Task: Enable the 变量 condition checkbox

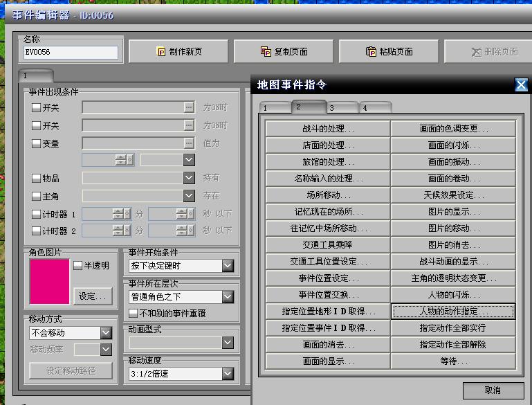Action: pyautogui.click(x=36, y=143)
